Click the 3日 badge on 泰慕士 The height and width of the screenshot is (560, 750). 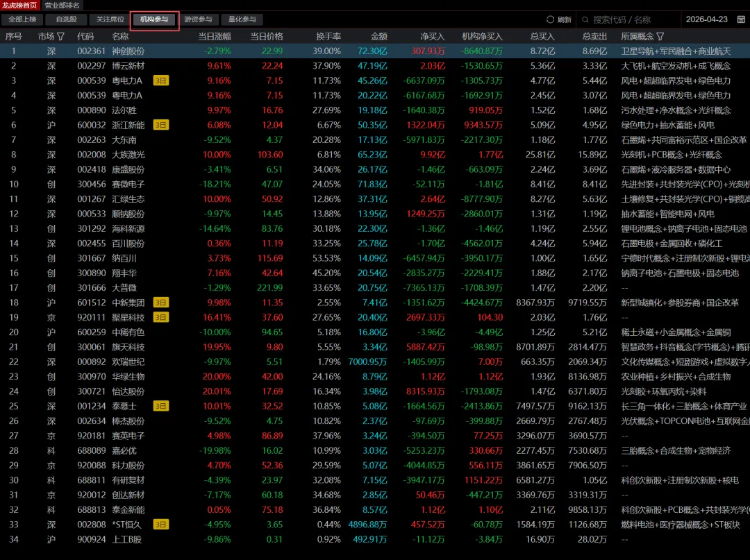(x=160, y=406)
